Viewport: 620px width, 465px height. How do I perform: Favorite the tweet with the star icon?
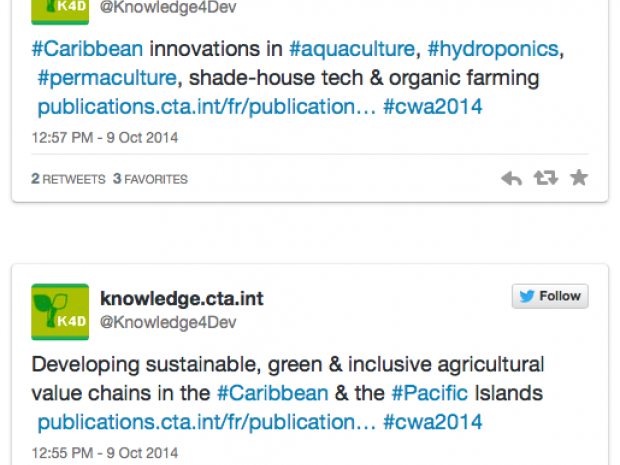click(x=579, y=179)
